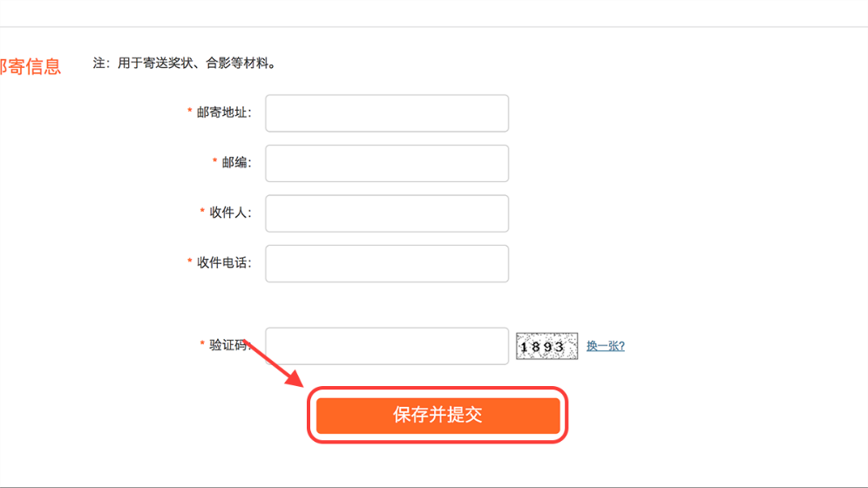Click the 邮寄地址 label text
Viewport: 868px width, 488px height.
pos(224,112)
